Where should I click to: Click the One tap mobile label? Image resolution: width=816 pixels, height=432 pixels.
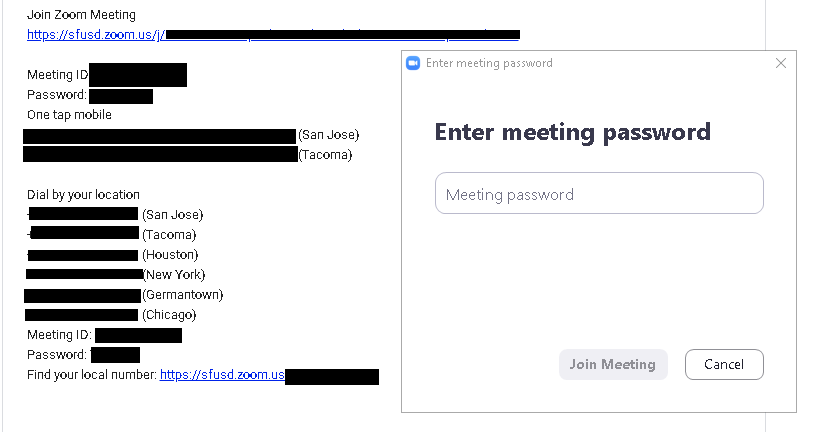click(69, 115)
